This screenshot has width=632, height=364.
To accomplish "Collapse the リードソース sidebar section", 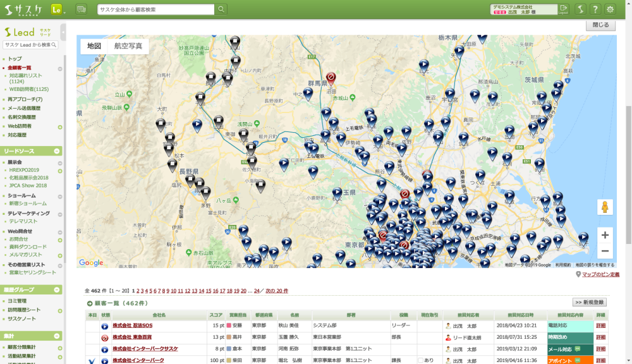I will click(58, 151).
